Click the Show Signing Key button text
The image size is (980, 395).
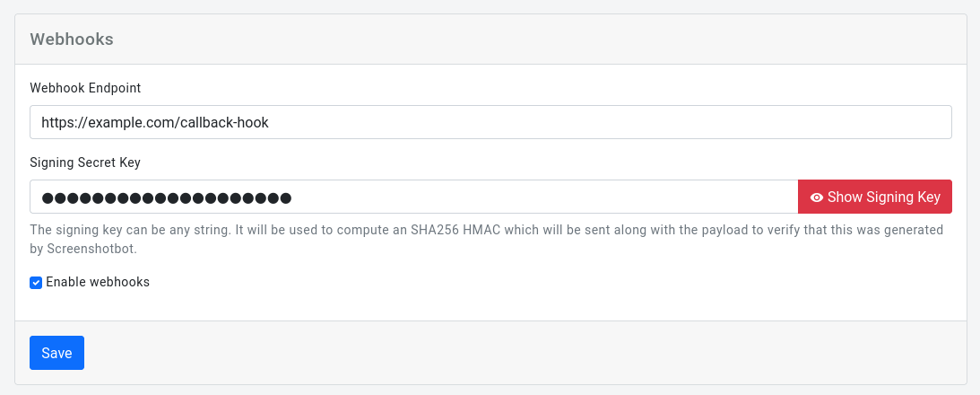pyautogui.click(x=883, y=197)
